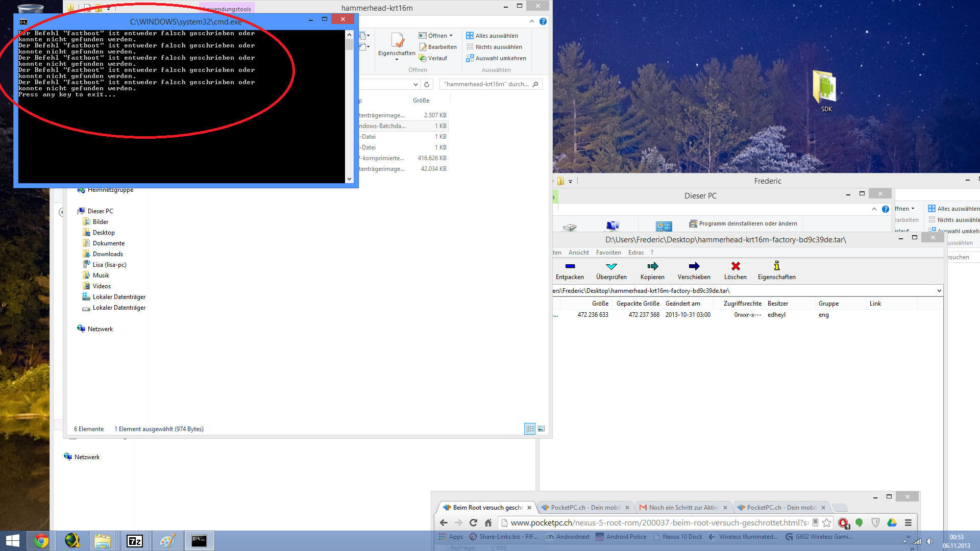Viewport: 980px width, 551px height.
Task: Click Verschieben in the 7-Zip toolbar
Action: pyautogui.click(x=694, y=270)
